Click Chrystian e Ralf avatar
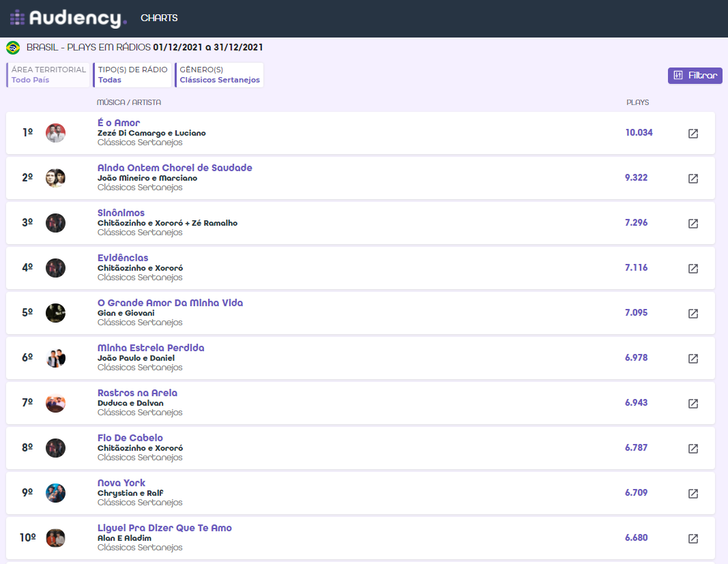This screenshot has height=564, width=728. coord(55,493)
